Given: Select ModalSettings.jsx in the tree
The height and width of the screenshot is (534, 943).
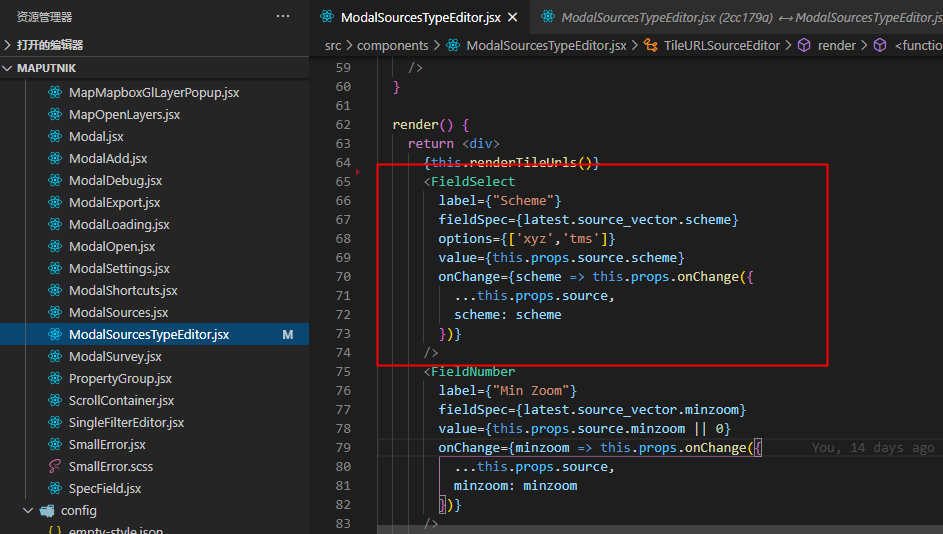Looking at the screenshot, I should tap(119, 269).
